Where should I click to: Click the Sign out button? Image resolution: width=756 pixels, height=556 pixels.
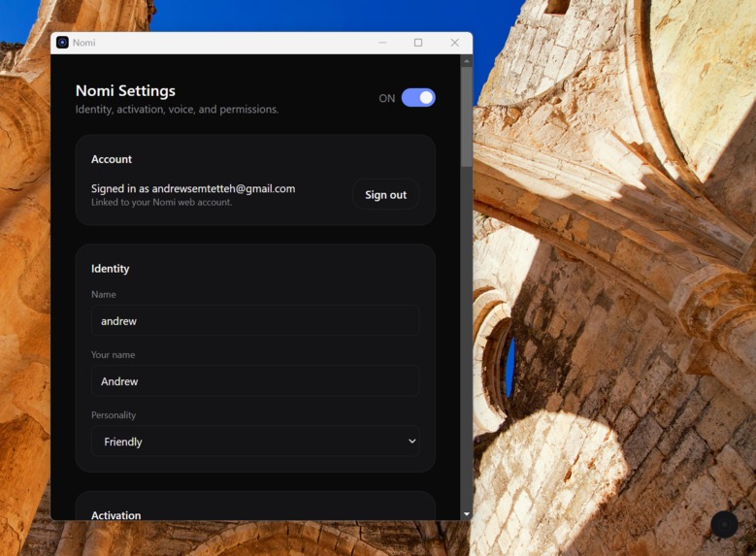click(x=385, y=194)
